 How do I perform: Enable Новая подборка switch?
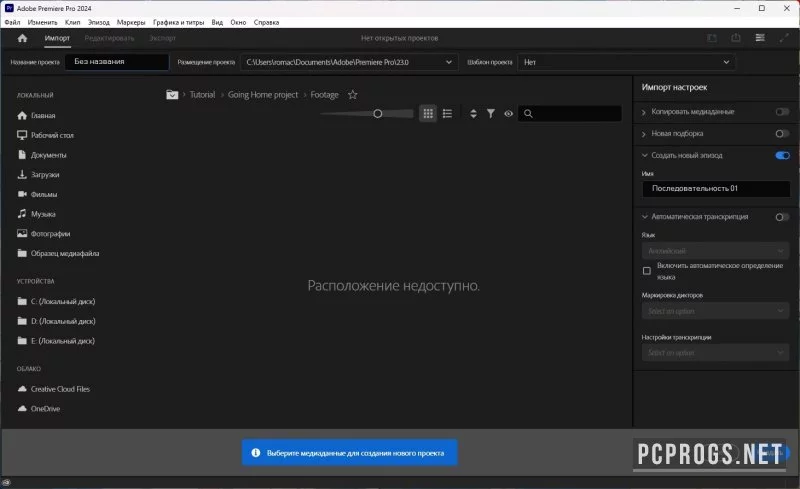tap(782, 134)
